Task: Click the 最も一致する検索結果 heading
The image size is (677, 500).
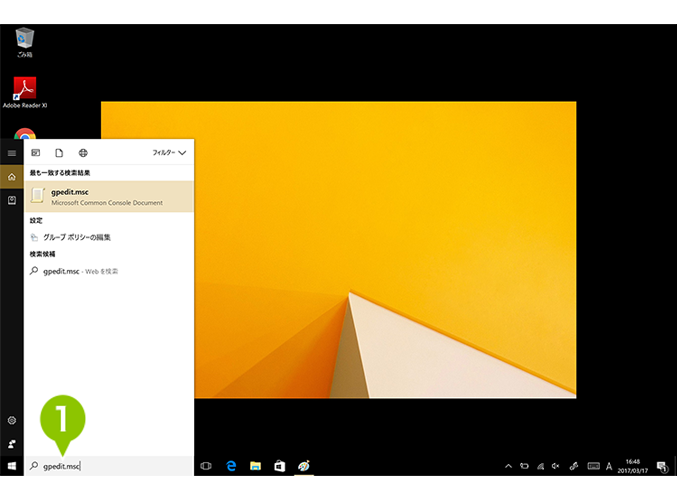Action: [60, 173]
